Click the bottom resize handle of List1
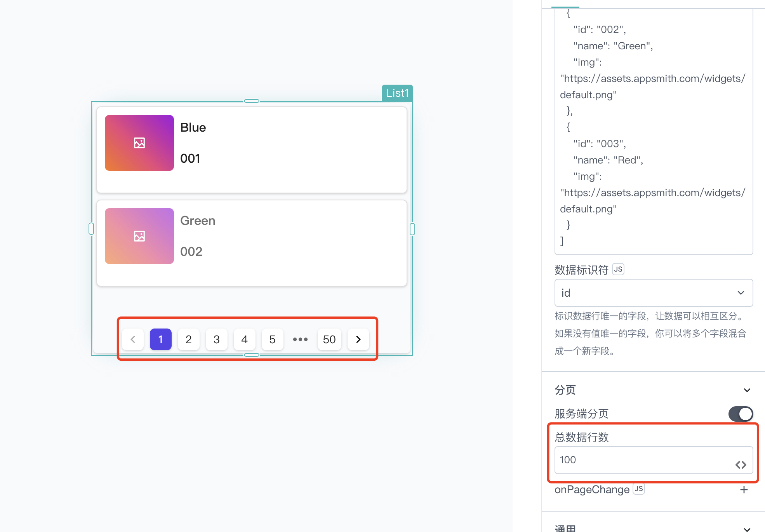765x532 pixels. [x=252, y=355]
